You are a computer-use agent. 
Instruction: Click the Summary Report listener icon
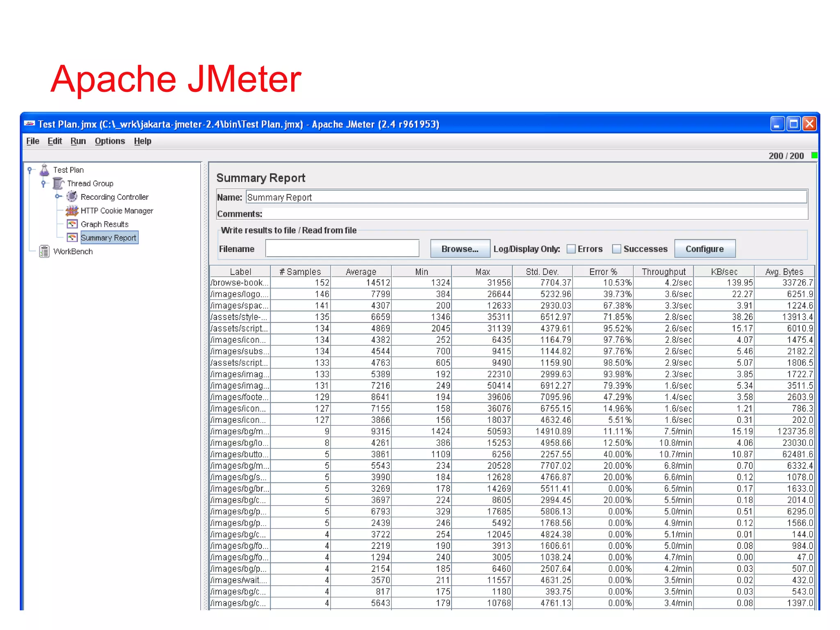tap(72, 237)
